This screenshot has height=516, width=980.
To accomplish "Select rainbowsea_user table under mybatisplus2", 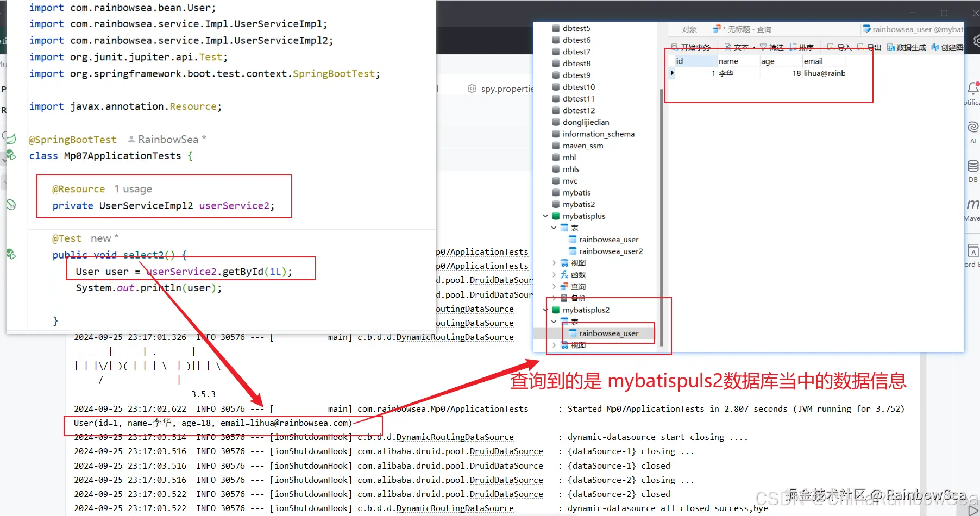I will [608, 333].
